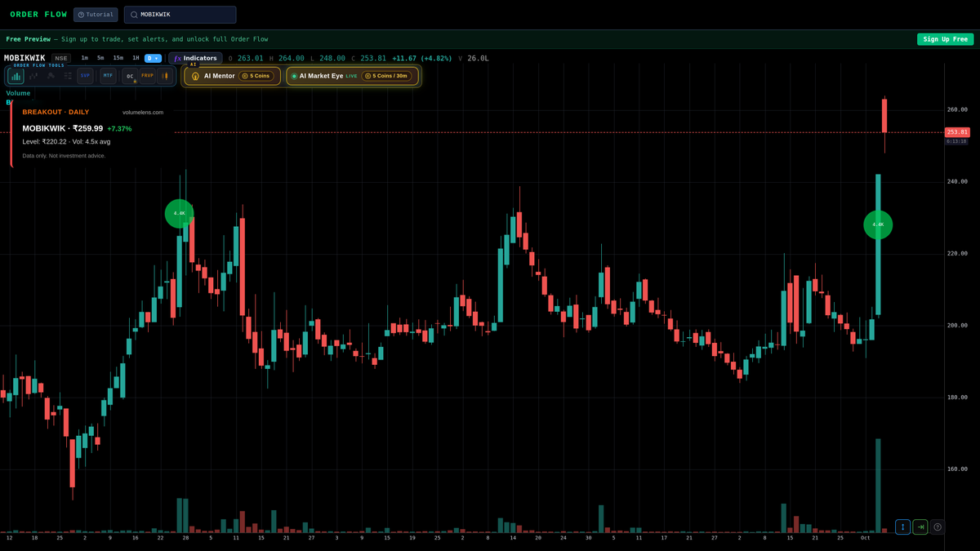
Task: Click the tallest volume bar
Action: click(x=878, y=486)
